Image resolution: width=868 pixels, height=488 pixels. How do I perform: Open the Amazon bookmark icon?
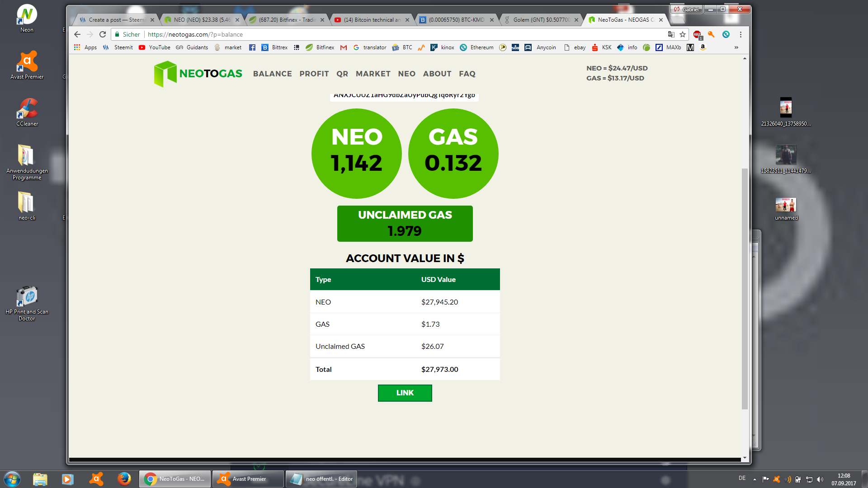tap(703, 47)
